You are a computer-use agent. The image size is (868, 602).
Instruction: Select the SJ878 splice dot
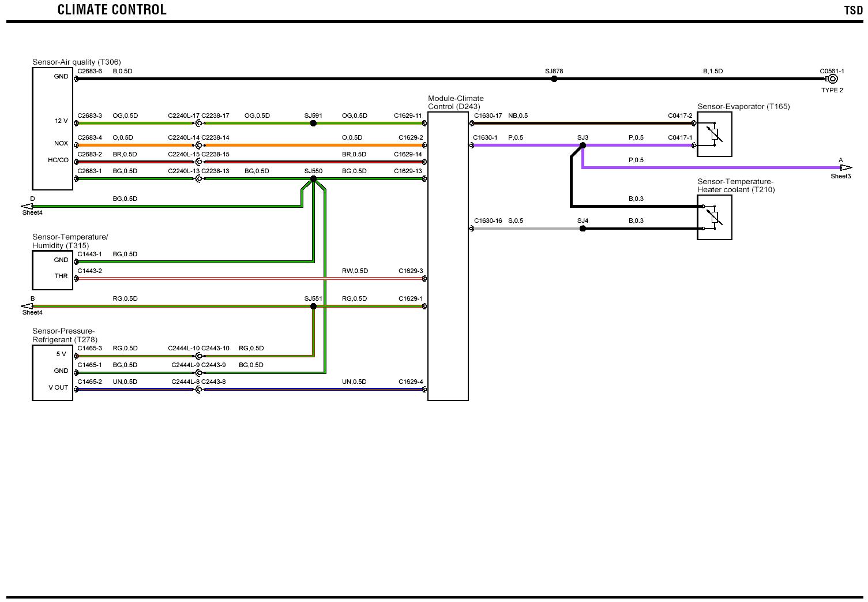(554, 79)
